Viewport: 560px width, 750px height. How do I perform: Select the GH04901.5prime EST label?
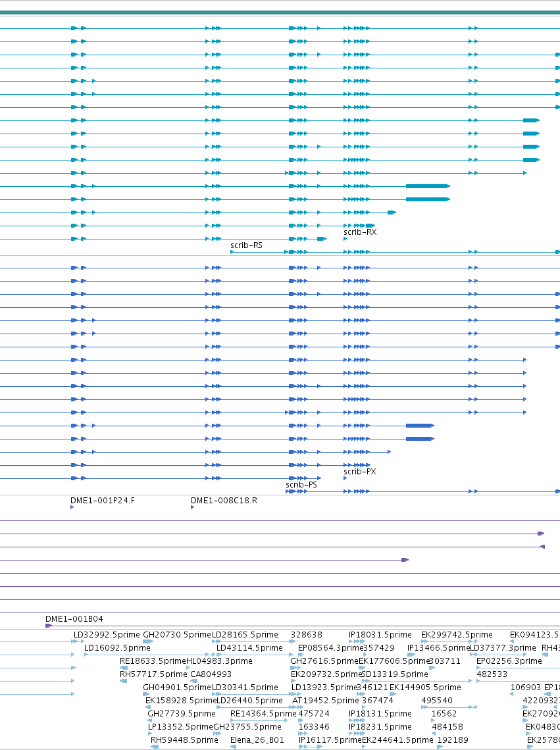pyautogui.click(x=176, y=687)
